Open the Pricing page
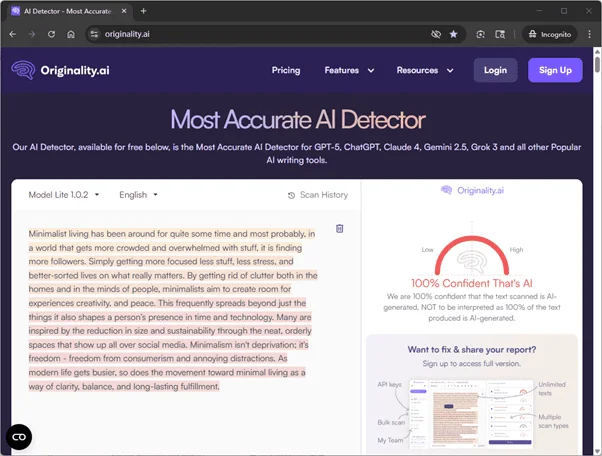Image resolution: width=602 pixels, height=456 pixels. 286,70
